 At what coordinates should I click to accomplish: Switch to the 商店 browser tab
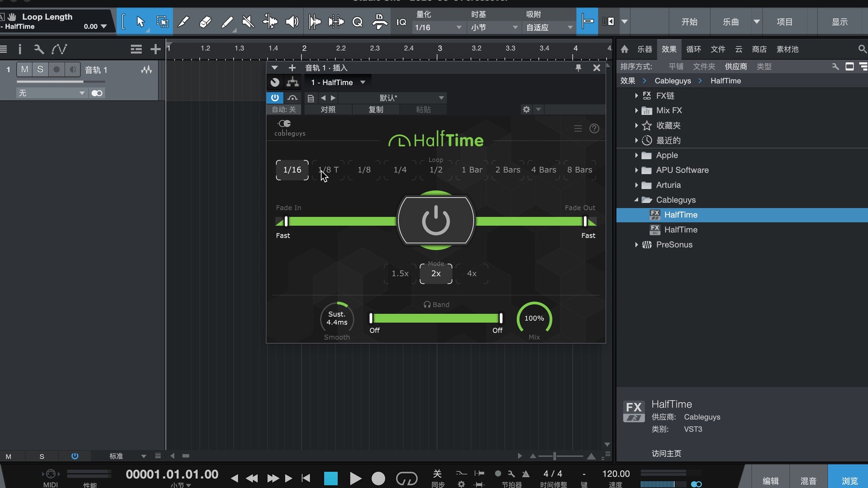coord(759,49)
